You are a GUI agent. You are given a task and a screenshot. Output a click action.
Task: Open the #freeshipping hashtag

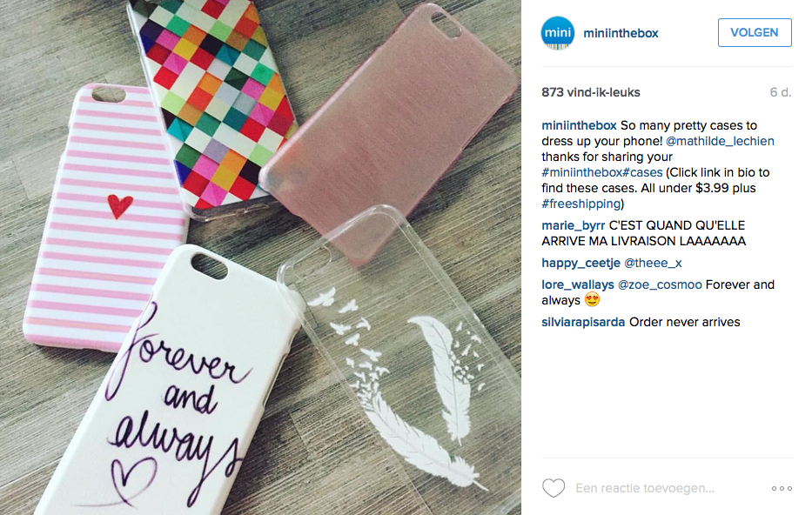pyautogui.click(x=581, y=204)
